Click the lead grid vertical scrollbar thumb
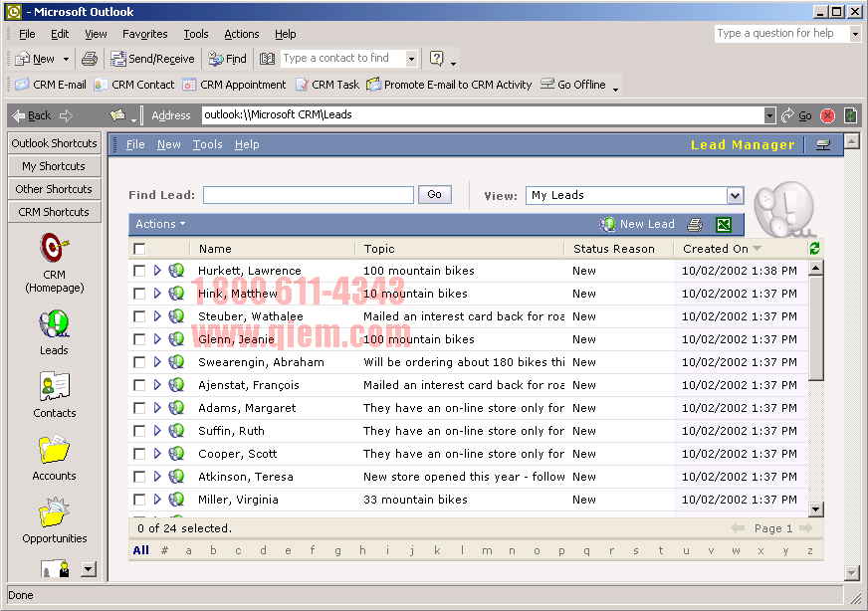This screenshot has width=868, height=611. point(815,328)
